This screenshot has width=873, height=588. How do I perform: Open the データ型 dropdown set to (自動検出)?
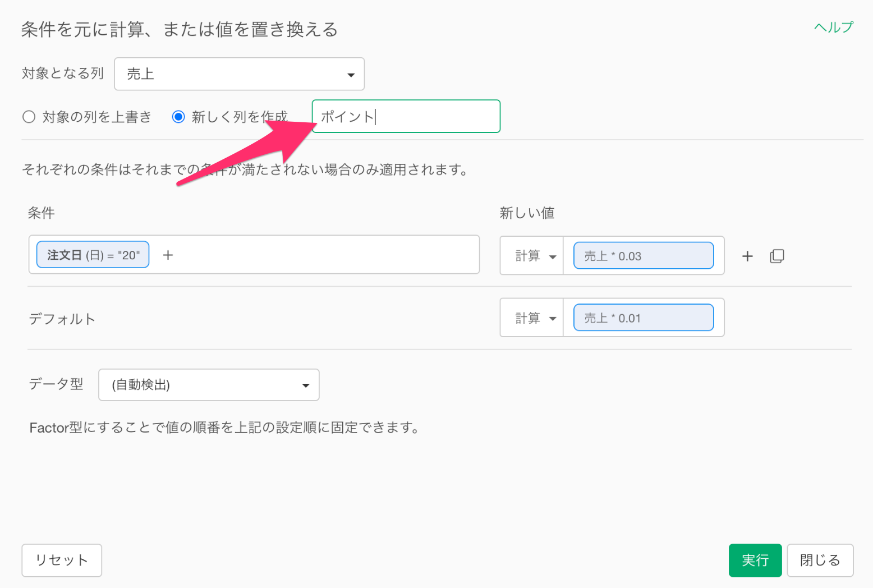tap(208, 385)
